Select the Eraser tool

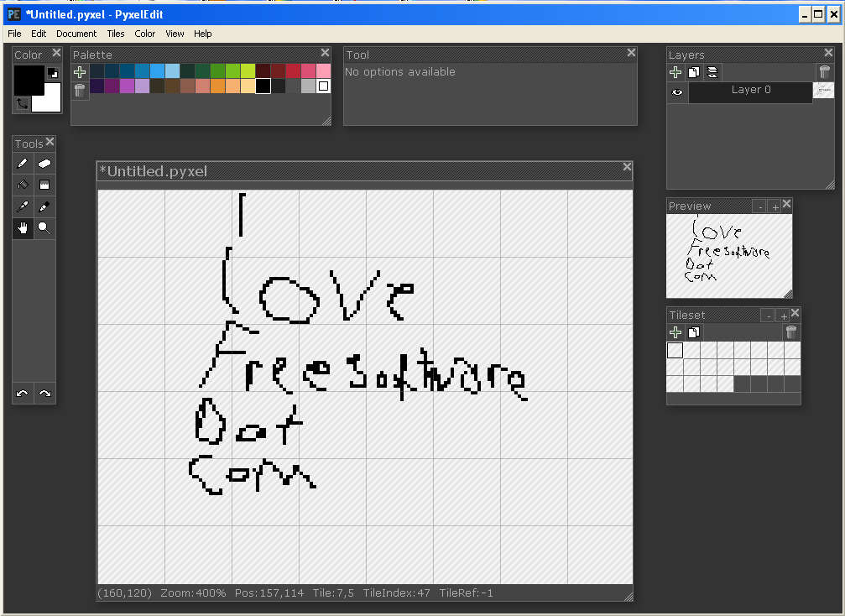(x=44, y=164)
